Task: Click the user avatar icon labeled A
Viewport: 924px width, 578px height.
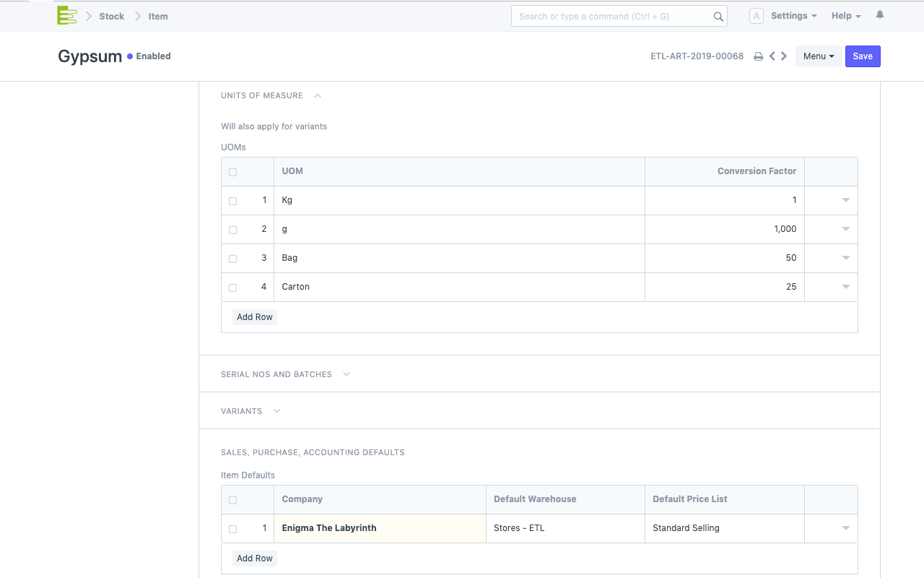Action: 756,16
